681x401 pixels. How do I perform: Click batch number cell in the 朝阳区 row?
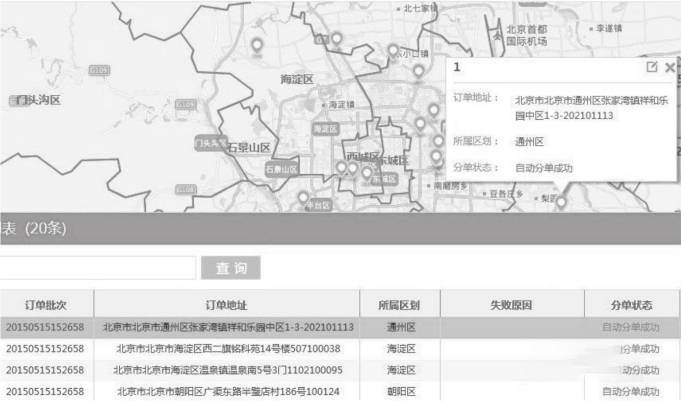[45, 391]
